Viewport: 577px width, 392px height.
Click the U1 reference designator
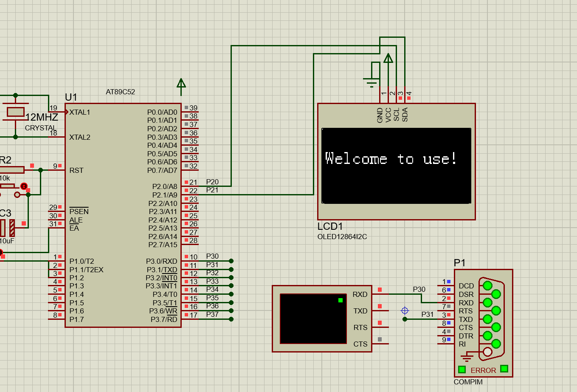[71, 97]
